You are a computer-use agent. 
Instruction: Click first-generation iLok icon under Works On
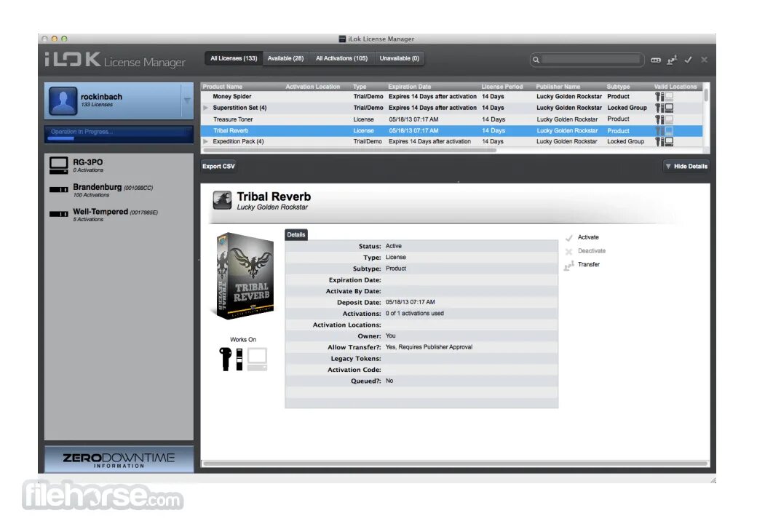[225, 360]
